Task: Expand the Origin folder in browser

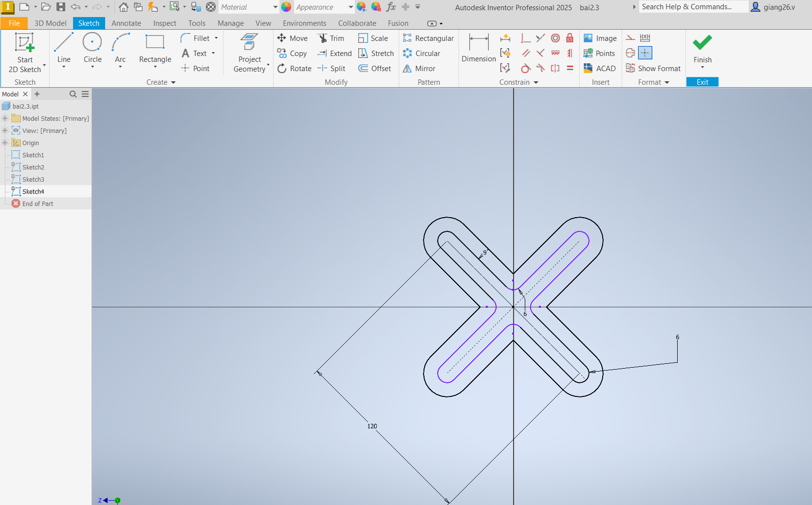Action: [5, 143]
